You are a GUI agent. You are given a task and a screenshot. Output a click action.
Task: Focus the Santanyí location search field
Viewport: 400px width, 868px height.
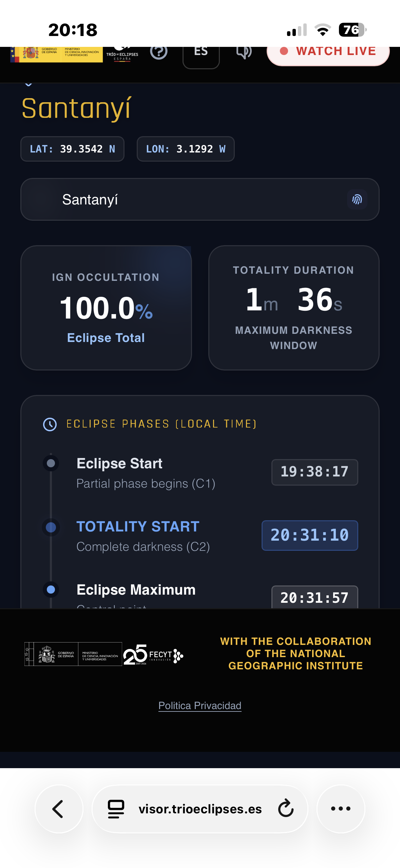point(200,199)
